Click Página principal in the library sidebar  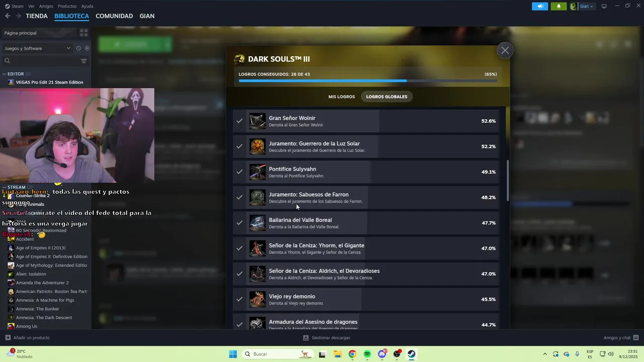(20, 33)
